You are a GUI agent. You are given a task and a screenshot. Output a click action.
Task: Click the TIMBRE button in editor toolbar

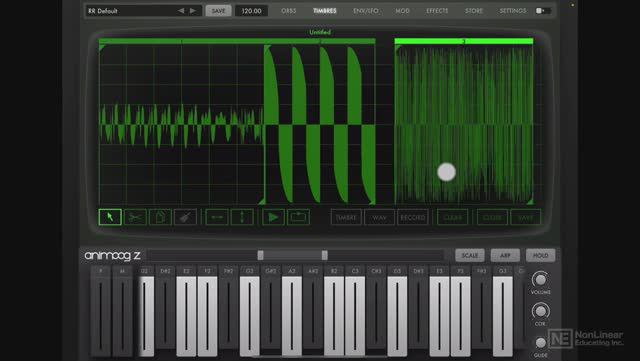tap(346, 217)
